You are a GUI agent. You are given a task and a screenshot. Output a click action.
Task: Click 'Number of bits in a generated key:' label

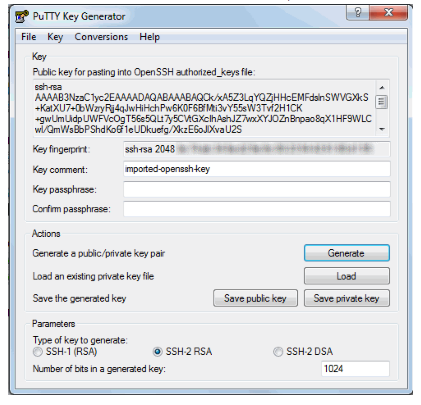click(99, 369)
